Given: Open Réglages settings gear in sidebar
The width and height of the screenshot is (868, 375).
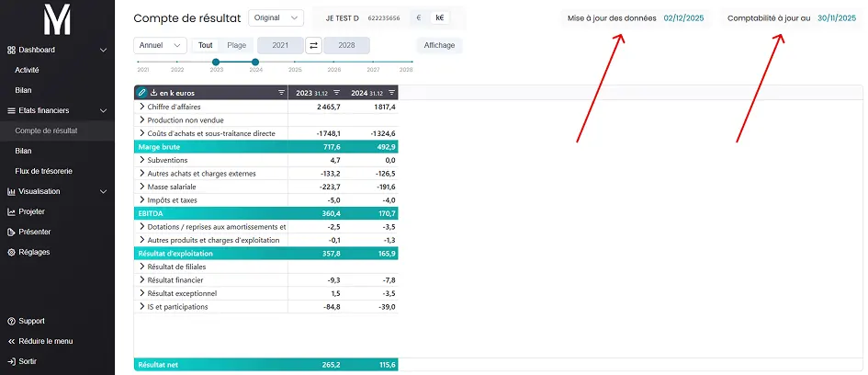Looking at the screenshot, I should pos(12,252).
